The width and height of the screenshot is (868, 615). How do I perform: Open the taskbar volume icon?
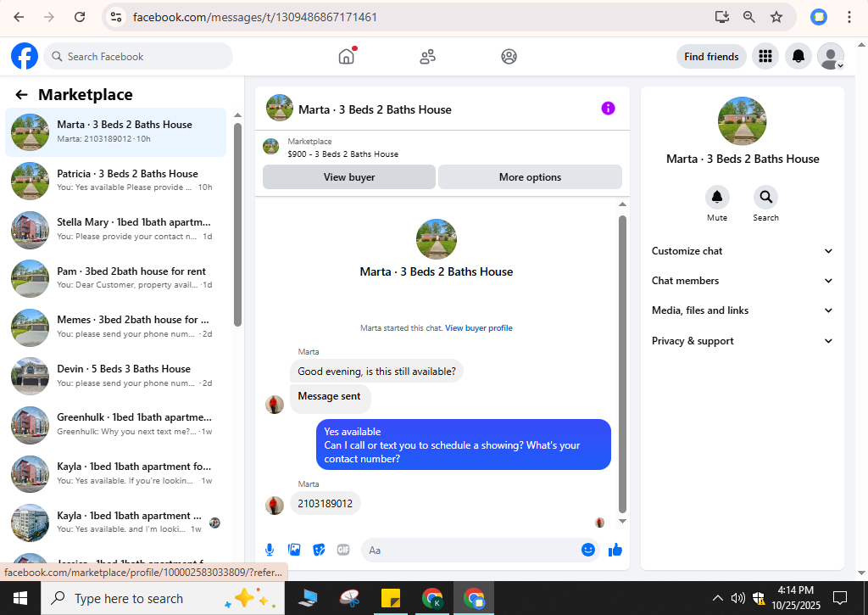coord(737,598)
